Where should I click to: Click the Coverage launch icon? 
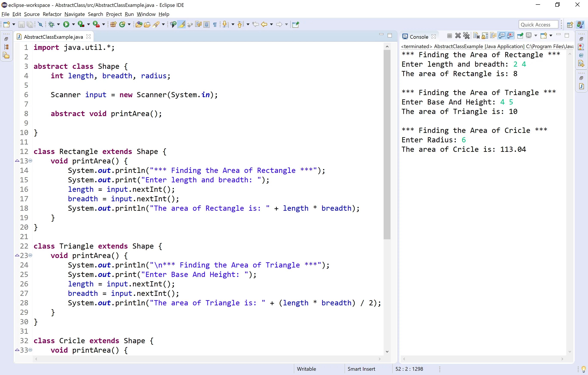tap(81, 25)
